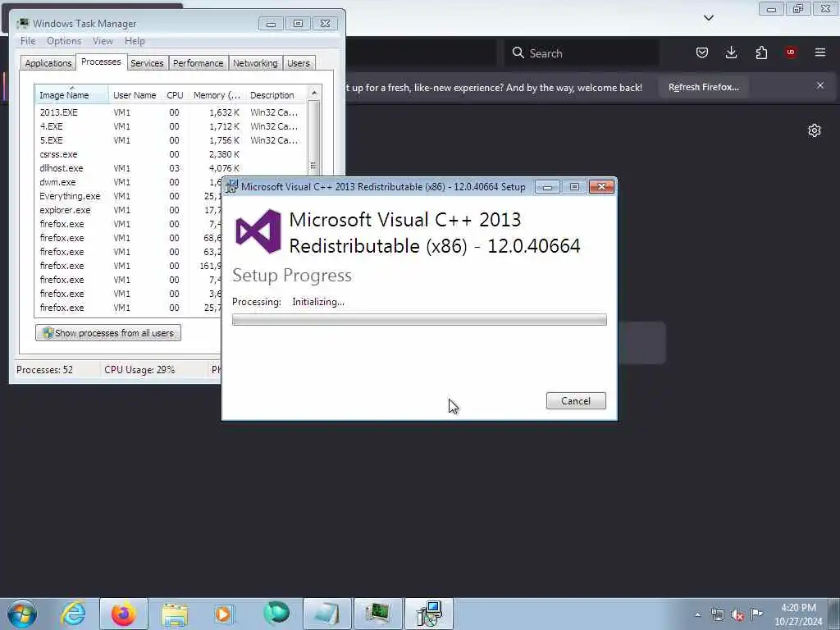Click CPU Usage: 29% status entry
This screenshot has width=840, height=630.
pos(139,370)
